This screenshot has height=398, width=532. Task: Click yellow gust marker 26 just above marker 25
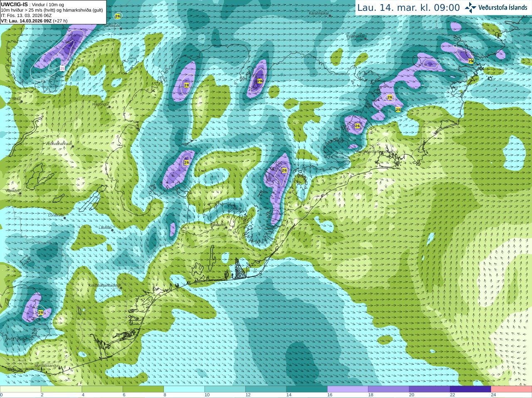390,97
